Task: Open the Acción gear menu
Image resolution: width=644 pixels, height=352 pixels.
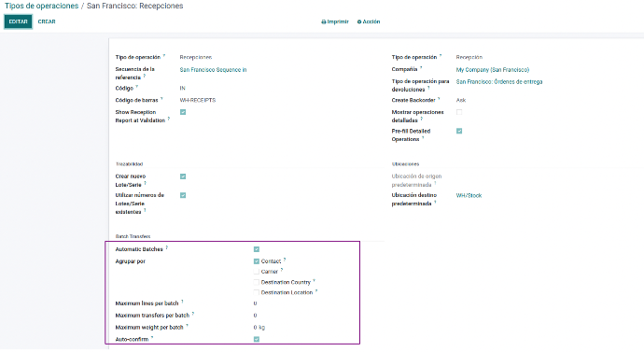Action: [x=369, y=21]
